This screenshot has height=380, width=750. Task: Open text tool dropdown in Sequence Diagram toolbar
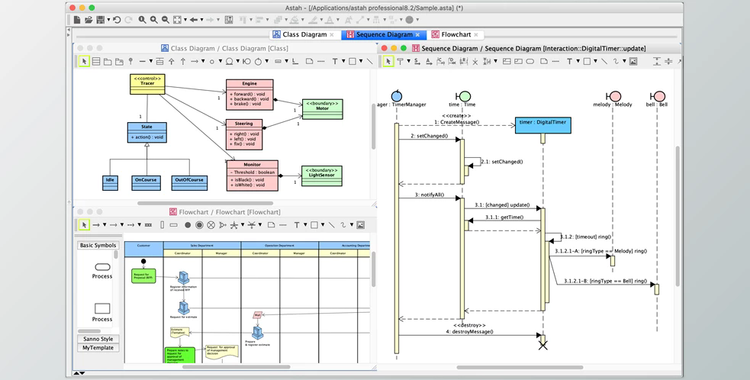578,61
